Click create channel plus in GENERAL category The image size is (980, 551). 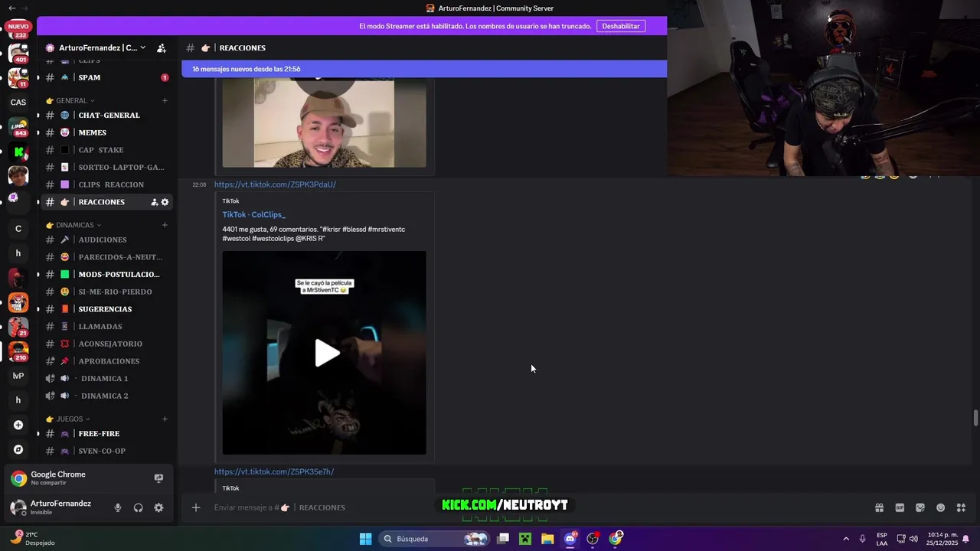165,100
